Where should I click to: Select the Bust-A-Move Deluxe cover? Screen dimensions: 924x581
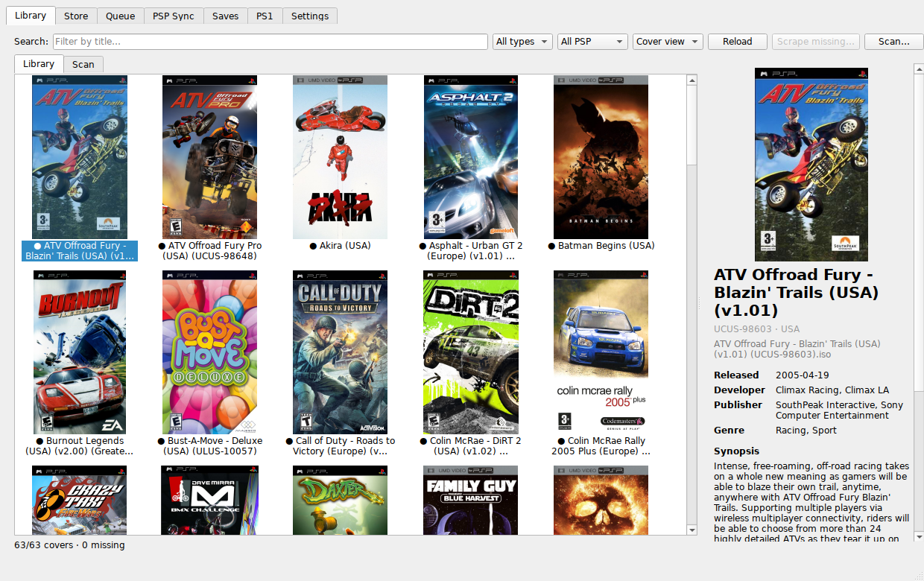[x=210, y=352]
